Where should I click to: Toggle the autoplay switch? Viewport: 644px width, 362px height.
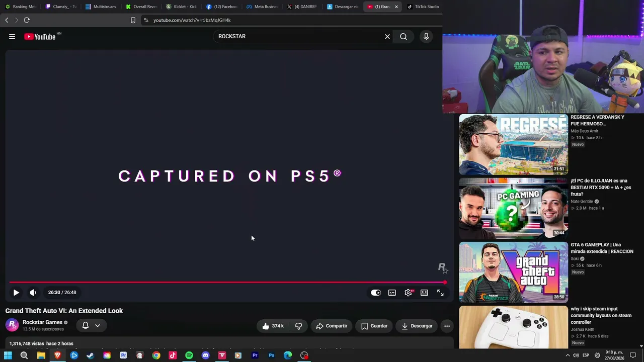click(376, 293)
